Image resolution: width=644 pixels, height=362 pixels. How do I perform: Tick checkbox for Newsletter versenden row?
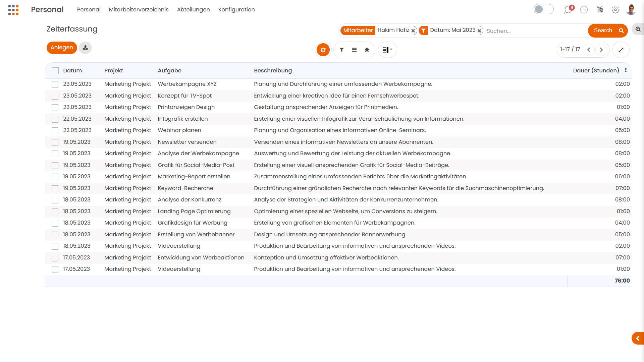[55, 142]
